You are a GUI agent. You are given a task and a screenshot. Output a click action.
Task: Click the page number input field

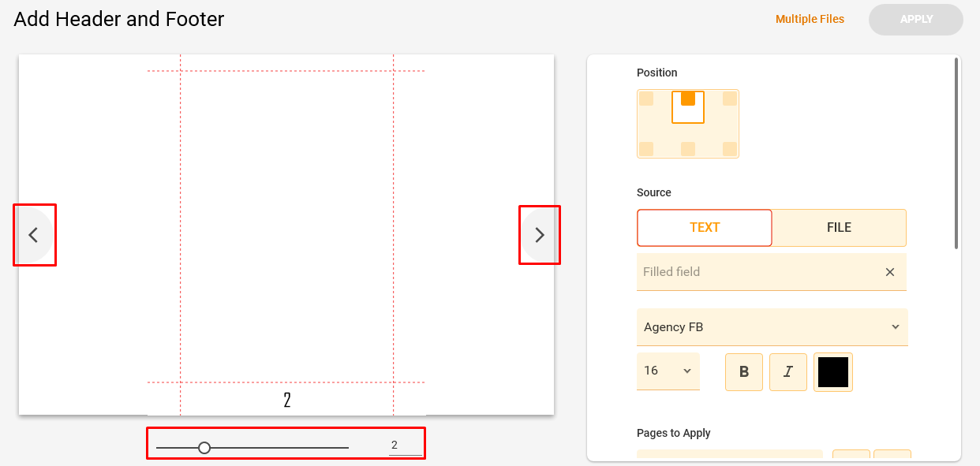(x=405, y=445)
